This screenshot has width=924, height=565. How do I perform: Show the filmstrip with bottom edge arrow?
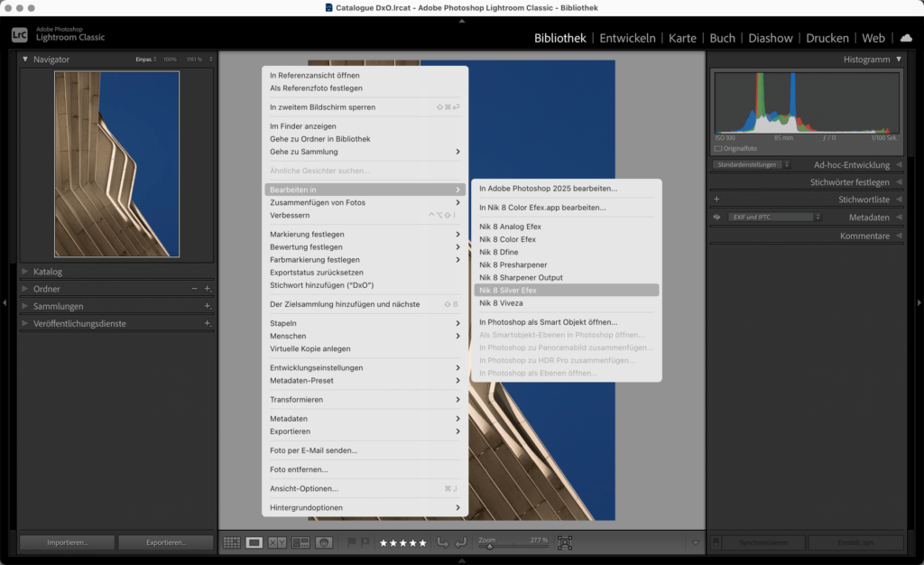click(x=462, y=560)
